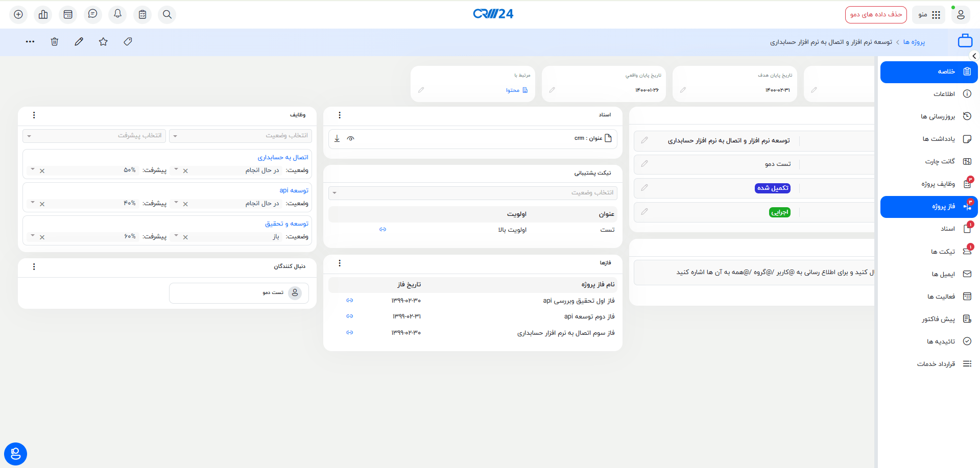The width and height of the screenshot is (980, 468).
Task: Open notifications via the bell icon
Action: pos(117,14)
